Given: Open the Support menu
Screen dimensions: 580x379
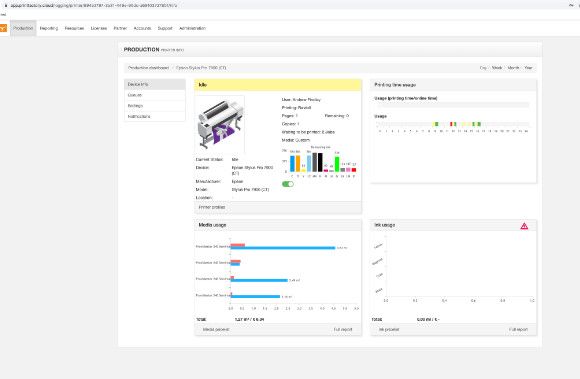Looking at the screenshot, I should coord(165,28).
